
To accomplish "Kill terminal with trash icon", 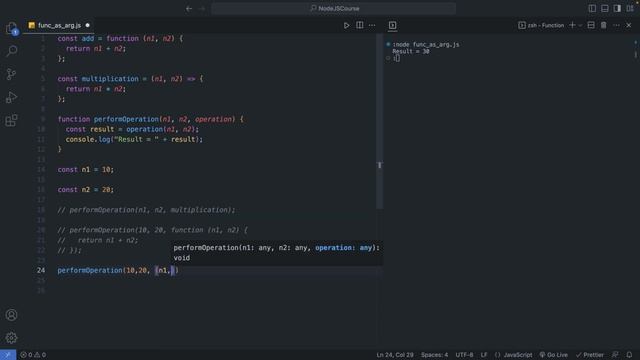I will tap(604, 25).
